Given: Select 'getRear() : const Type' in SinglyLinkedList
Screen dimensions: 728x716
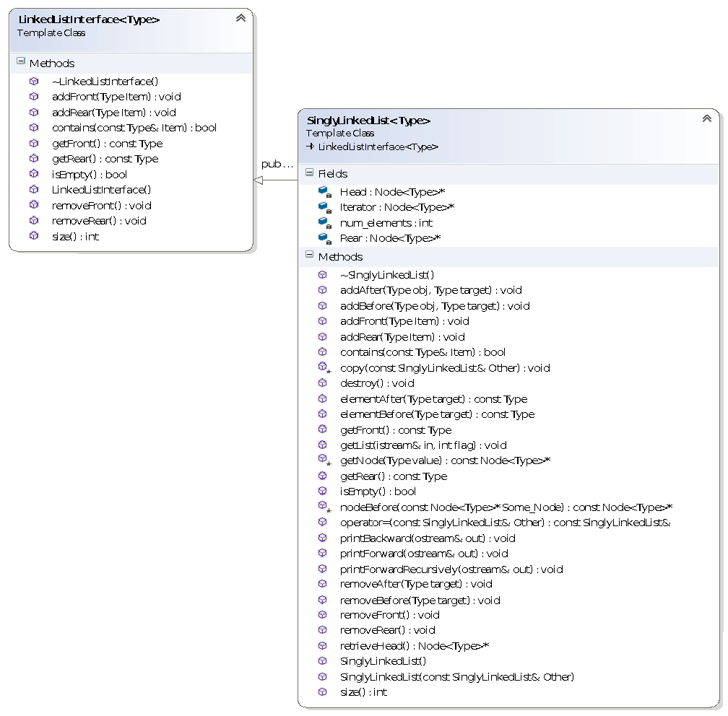Looking at the screenshot, I should (x=394, y=476).
